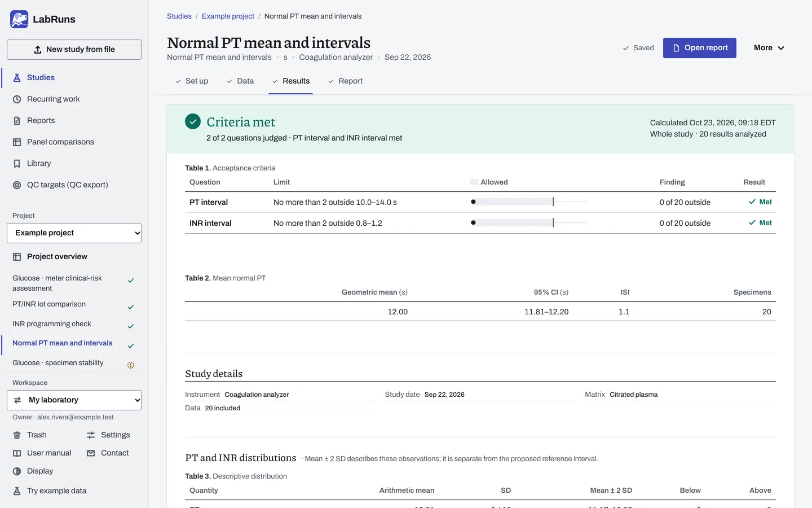The width and height of the screenshot is (812, 508).
Task: Click New study from file button
Action: [x=74, y=50]
